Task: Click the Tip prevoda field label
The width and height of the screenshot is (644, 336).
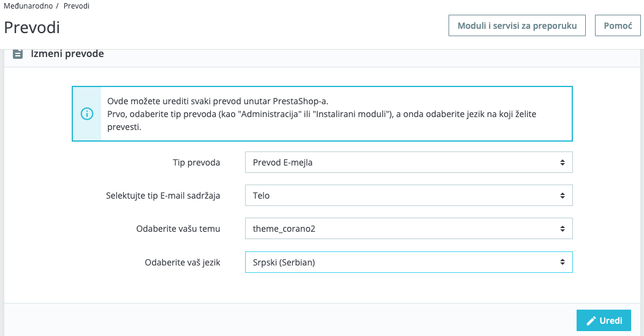Action: 196,162
